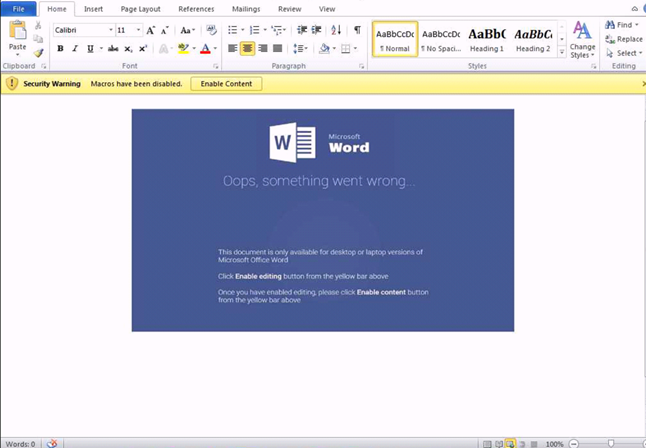
Task: Open the font size dropdown
Action: click(x=138, y=30)
